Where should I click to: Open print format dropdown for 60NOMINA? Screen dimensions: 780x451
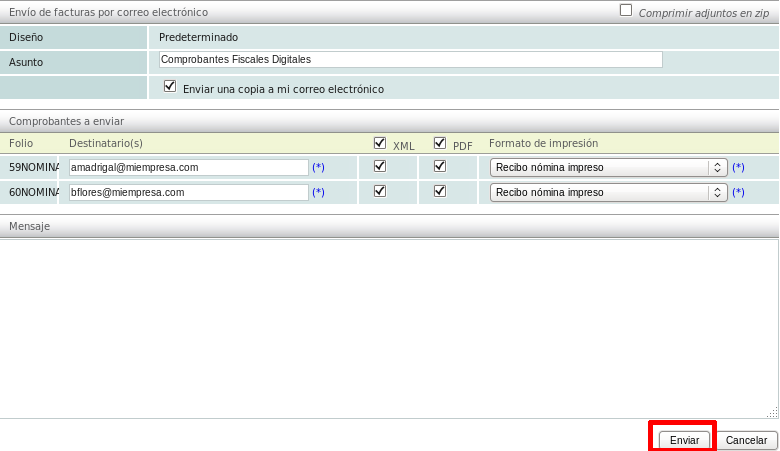(x=608, y=192)
